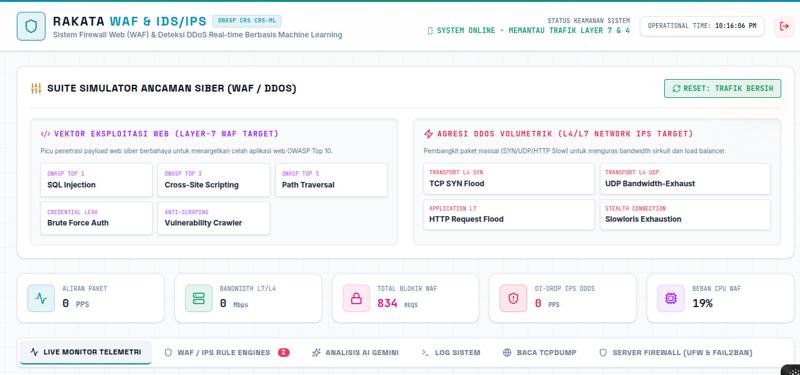Switch to the Log Sistem tab

[x=451, y=353]
